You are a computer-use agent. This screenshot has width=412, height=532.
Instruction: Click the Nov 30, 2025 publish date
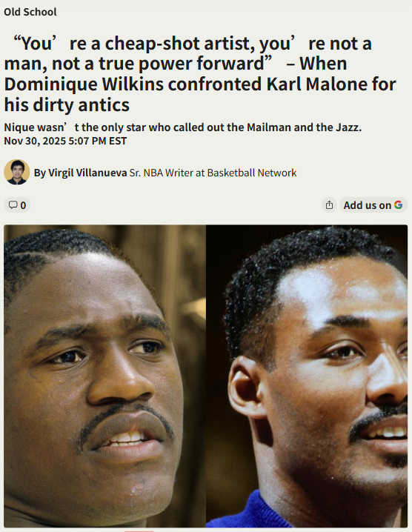tap(35, 141)
